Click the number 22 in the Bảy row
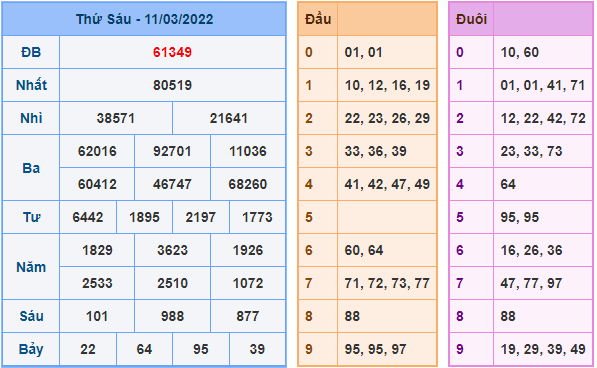 point(88,349)
